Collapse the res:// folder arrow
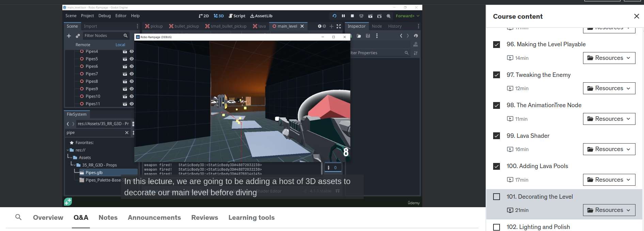 68,150
